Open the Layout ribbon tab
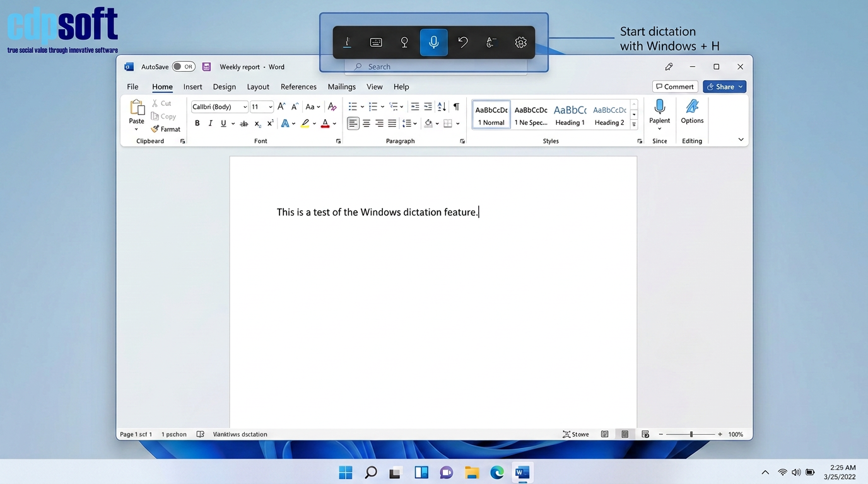868x484 pixels. tap(257, 87)
